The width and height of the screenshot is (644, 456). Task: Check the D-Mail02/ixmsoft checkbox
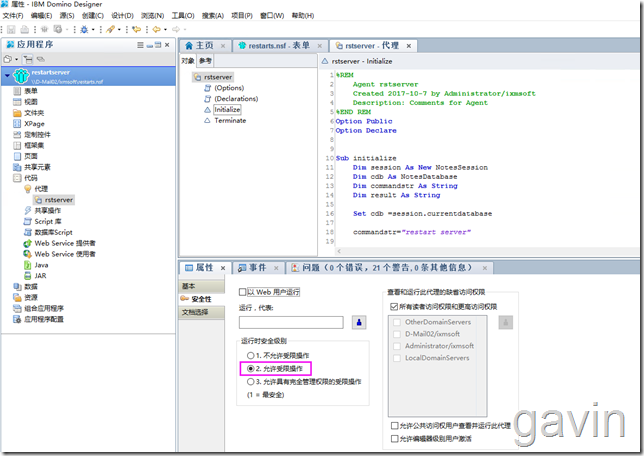coord(397,334)
